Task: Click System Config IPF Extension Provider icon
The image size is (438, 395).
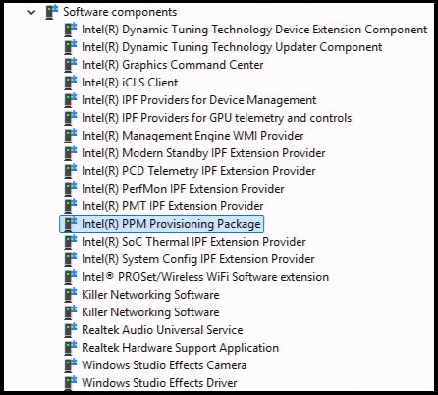Action: 71,259
